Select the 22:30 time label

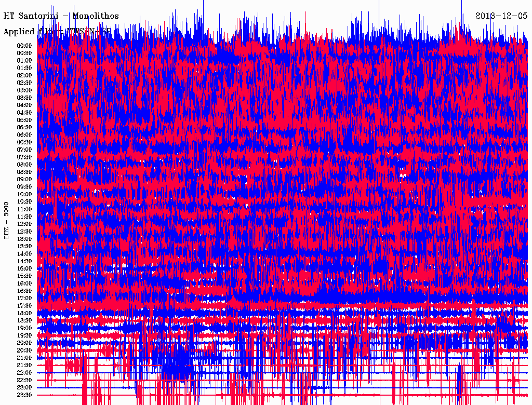(24, 380)
